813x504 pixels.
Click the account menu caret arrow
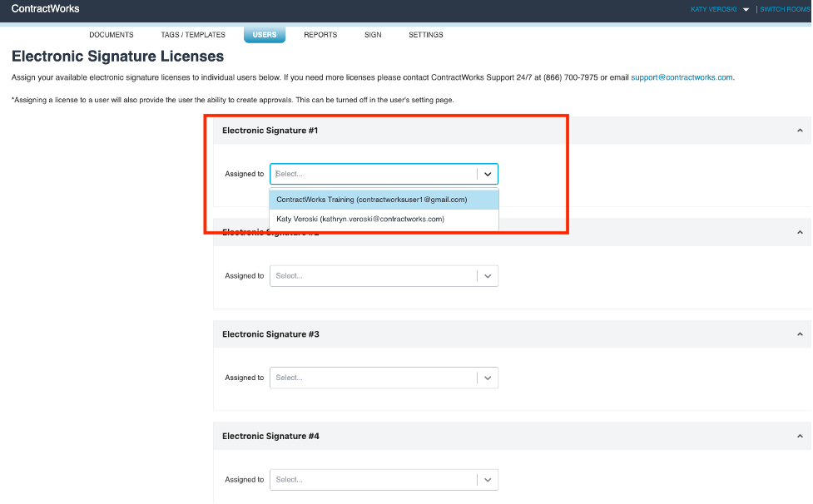[746, 10]
